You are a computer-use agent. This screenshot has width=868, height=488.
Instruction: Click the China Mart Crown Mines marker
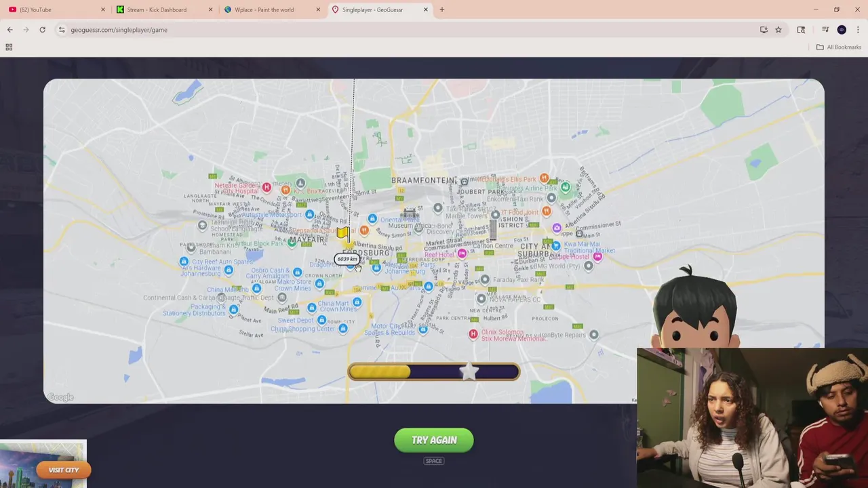357,302
